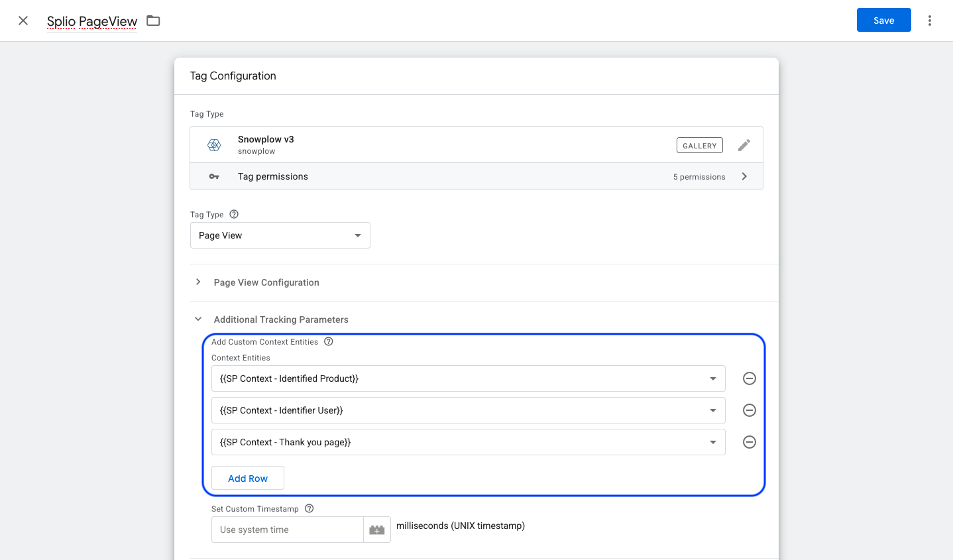Open the Thank you page context dropdown

(468, 442)
